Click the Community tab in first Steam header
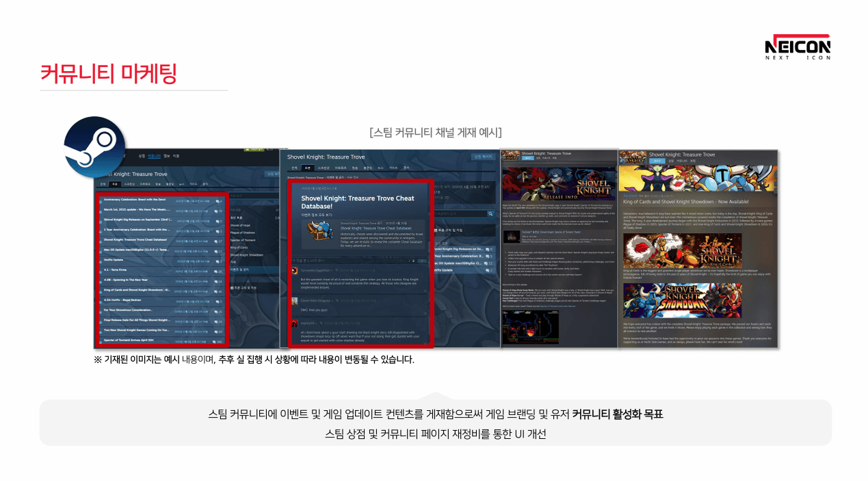The height and width of the screenshot is (482, 868). (155, 156)
